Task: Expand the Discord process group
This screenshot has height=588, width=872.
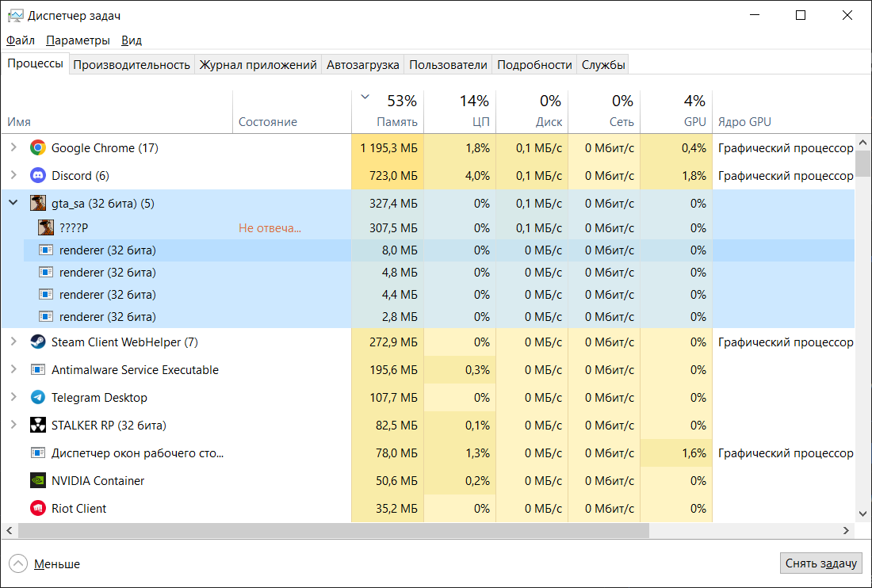Action: [14, 175]
